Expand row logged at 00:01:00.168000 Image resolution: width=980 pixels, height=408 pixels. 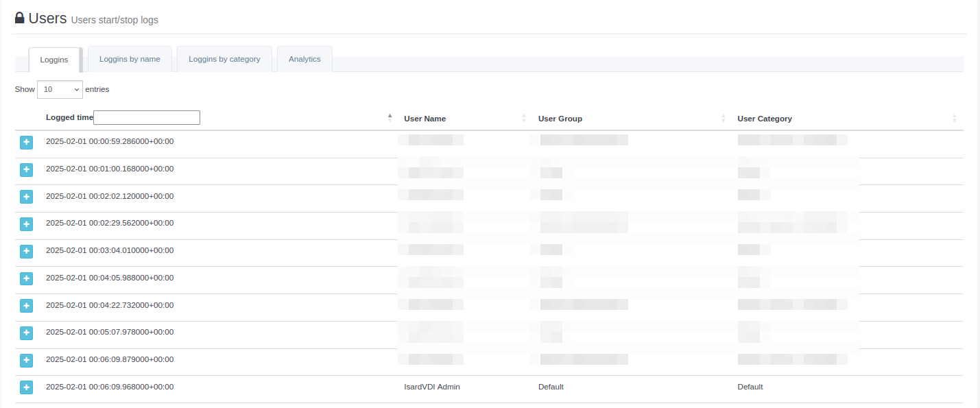click(26, 169)
